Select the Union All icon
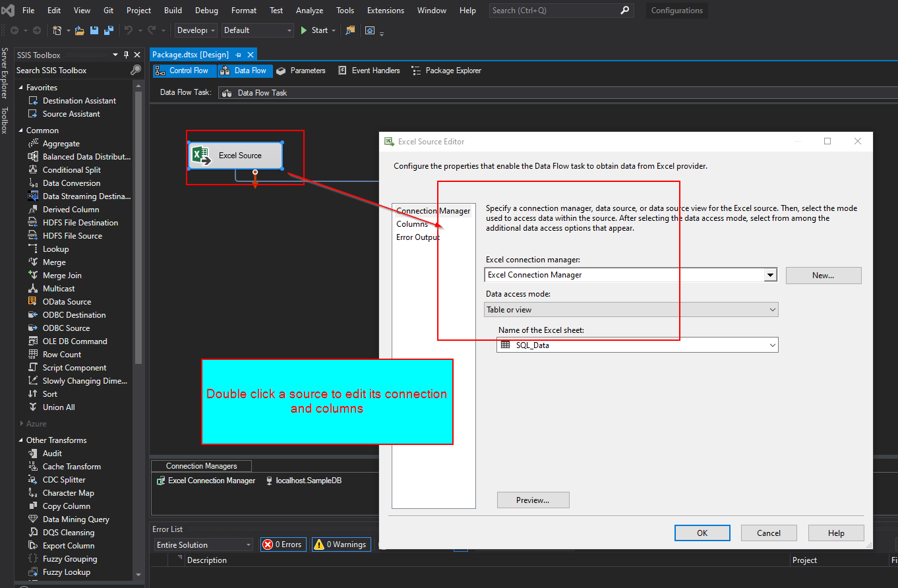898x588 pixels. (x=33, y=407)
